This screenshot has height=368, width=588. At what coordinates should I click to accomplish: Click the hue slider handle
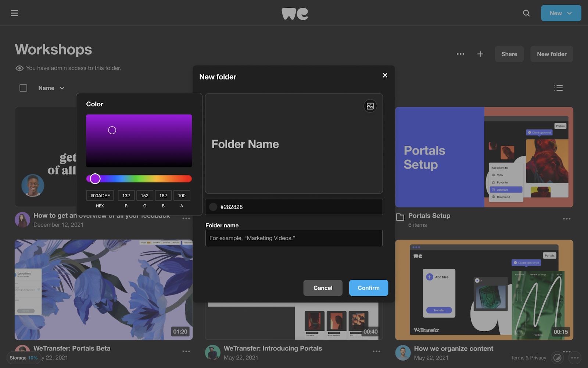point(95,179)
